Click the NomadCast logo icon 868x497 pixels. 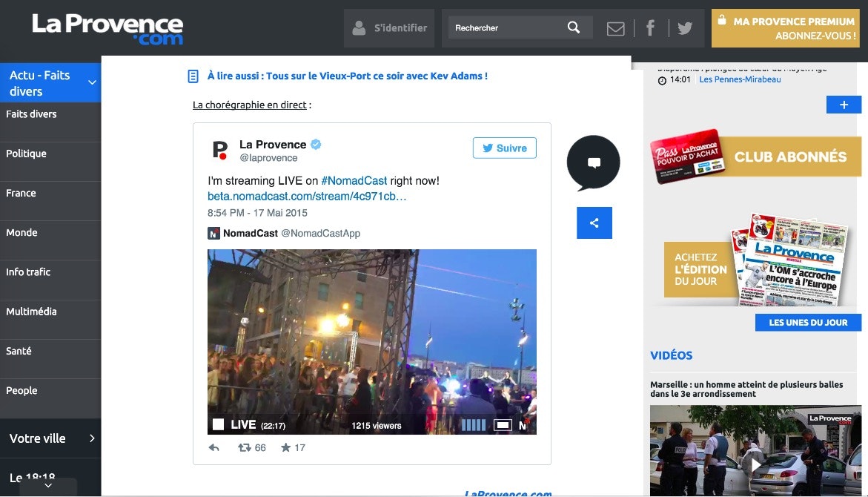pyautogui.click(x=213, y=233)
